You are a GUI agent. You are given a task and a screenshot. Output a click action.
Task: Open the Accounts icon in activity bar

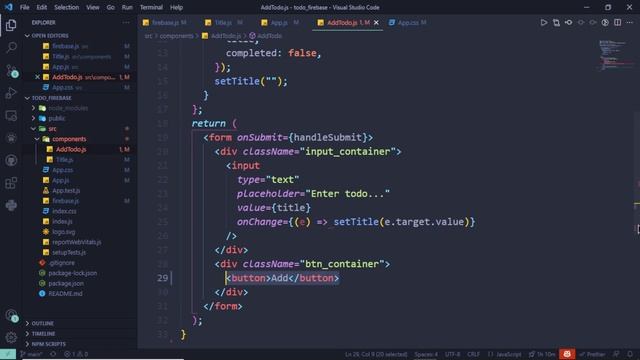tap(11, 316)
